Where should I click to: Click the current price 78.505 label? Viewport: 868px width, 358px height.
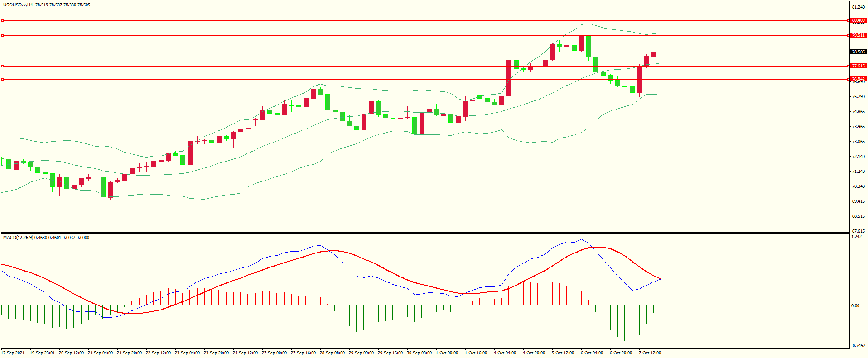(858, 52)
